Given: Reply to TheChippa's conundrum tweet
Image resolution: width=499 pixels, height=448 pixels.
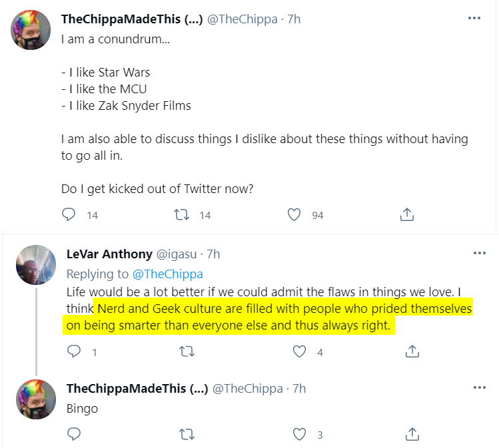Looking at the screenshot, I should pyautogui.click(x=69, y=214).
